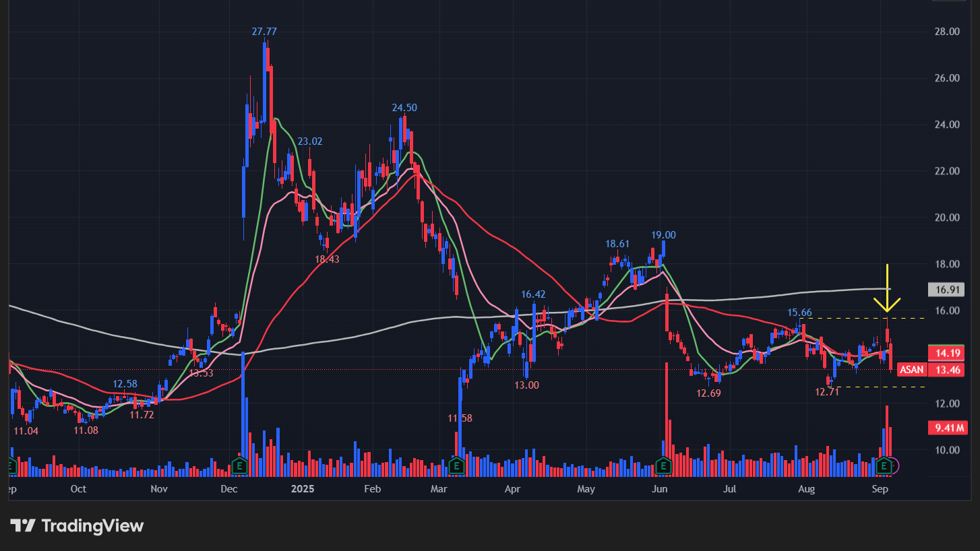Screen dimensions: 980x551
Task: Click the 11.72 low marker
Action: click(x=142, y=415)
